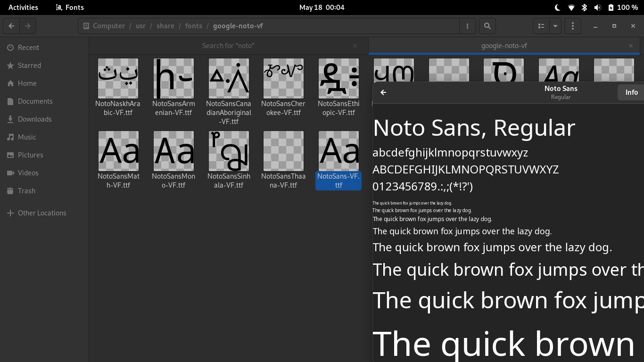Click the fonts path segment
644x362 pixels.
pos(194,26)
